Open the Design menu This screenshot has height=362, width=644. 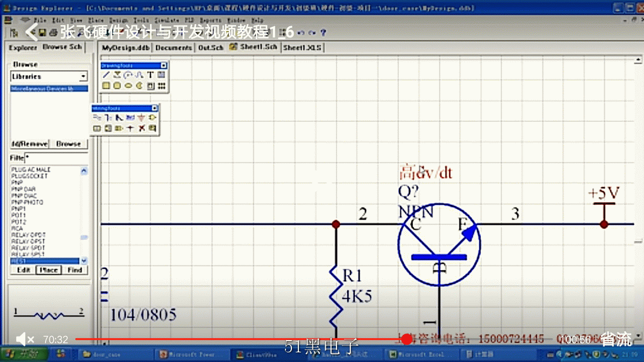click(118, 20)
